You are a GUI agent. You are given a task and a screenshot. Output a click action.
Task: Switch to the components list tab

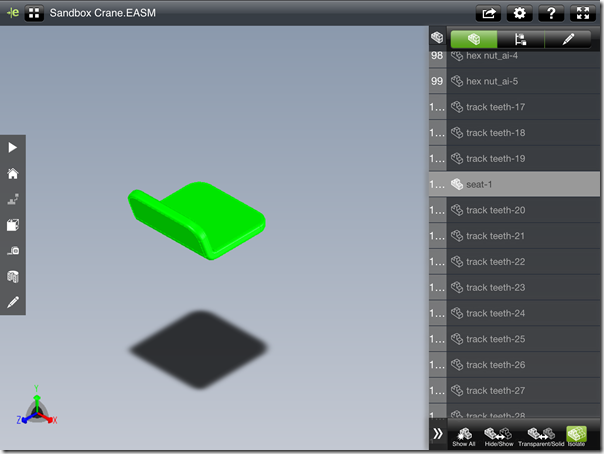click(474, 39)
